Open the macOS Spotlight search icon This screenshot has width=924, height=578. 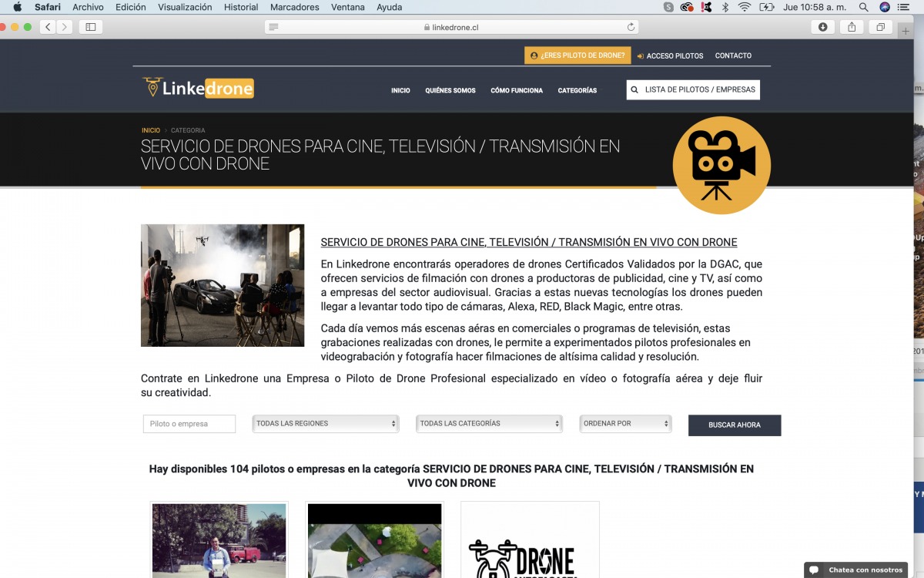[863, 8]
